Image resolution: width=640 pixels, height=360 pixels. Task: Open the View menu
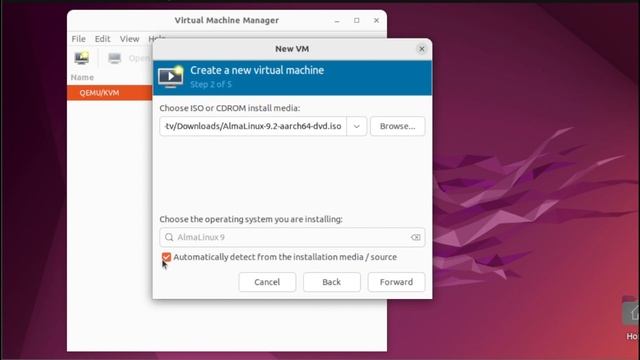point(129,39)
